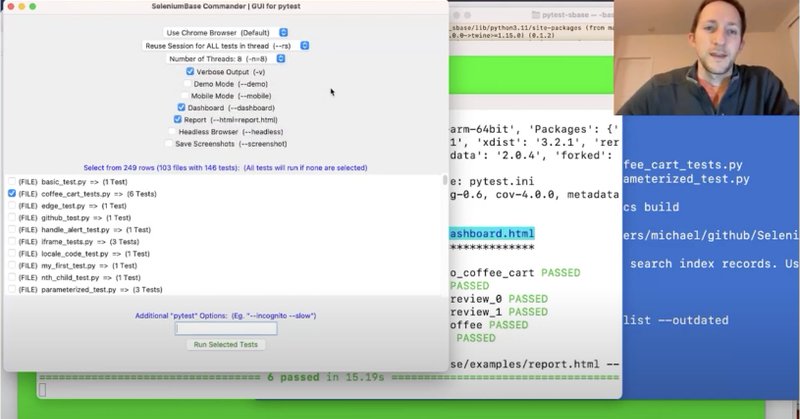Click the Run Selected Tests button
Image resolution: width=800 pixels, height=419 pixels.
coord(226,344)
